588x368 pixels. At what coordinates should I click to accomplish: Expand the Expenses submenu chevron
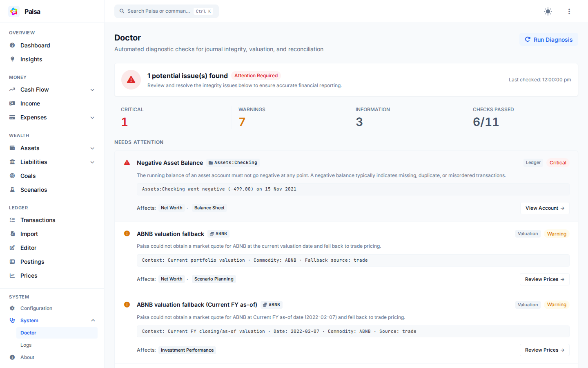93,118
